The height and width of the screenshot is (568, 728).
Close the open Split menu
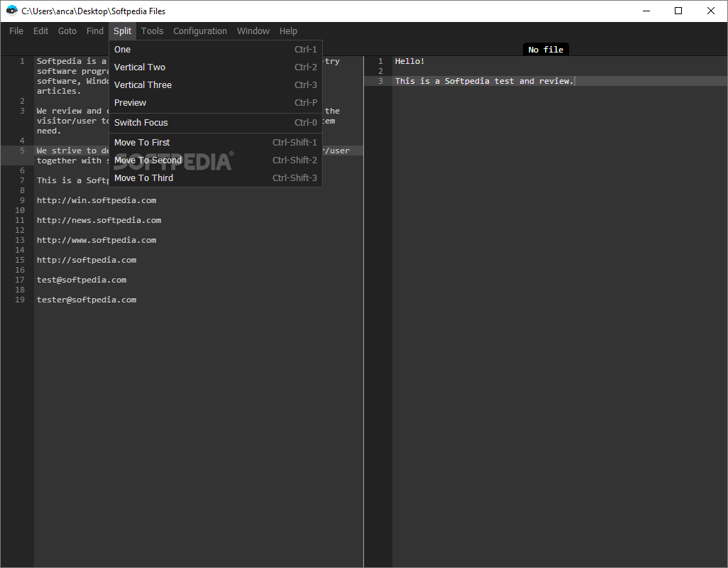pos(123,31)
